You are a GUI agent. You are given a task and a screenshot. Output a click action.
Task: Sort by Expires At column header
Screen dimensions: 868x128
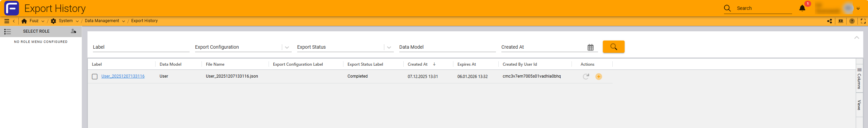point(467,64)
